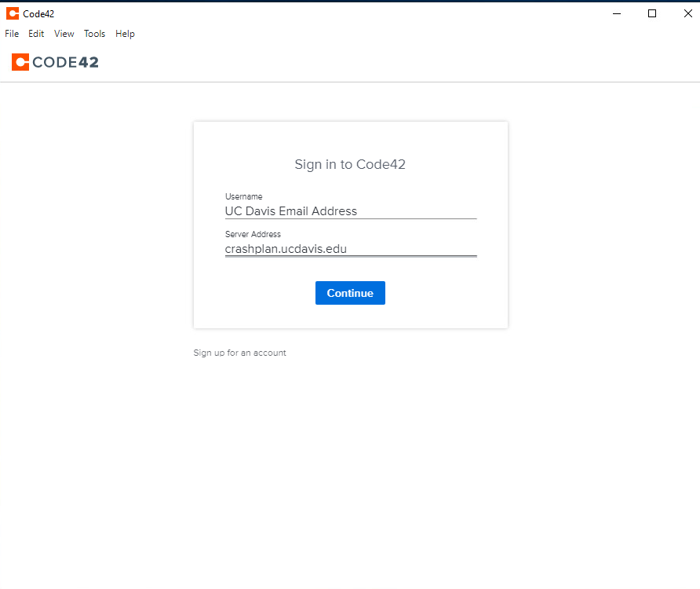This screenshot has height=589, width=700.
Task: Open the View menu
Action: click(x=64, y=34)
